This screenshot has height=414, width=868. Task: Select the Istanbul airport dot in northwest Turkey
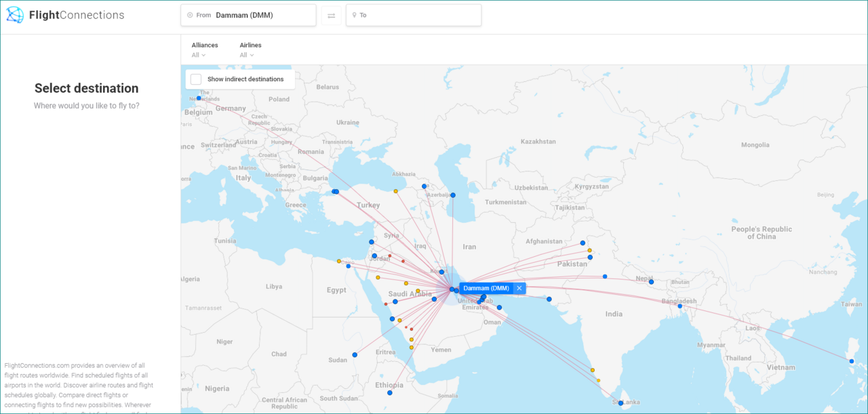335,192
